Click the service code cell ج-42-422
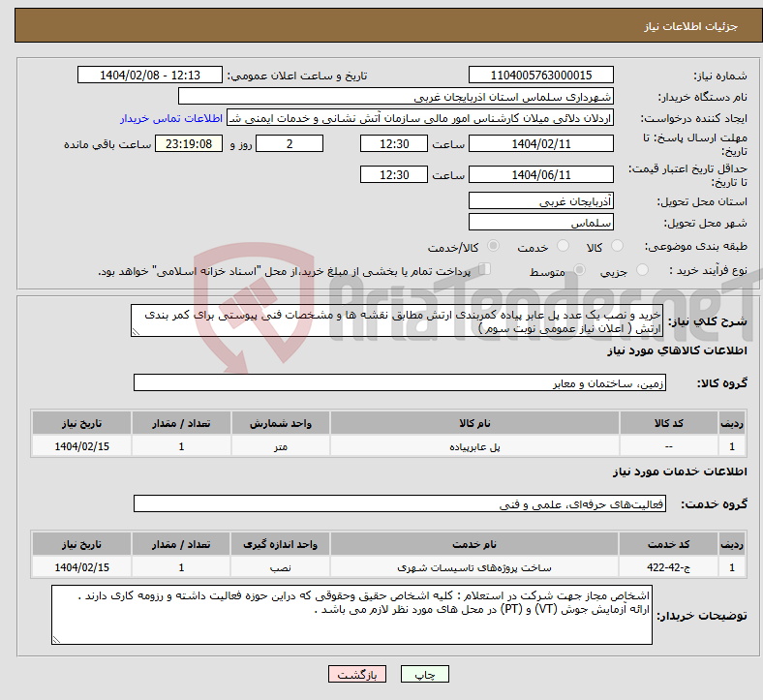The width and height of the screenshot is (763, 700). point(669,567)
